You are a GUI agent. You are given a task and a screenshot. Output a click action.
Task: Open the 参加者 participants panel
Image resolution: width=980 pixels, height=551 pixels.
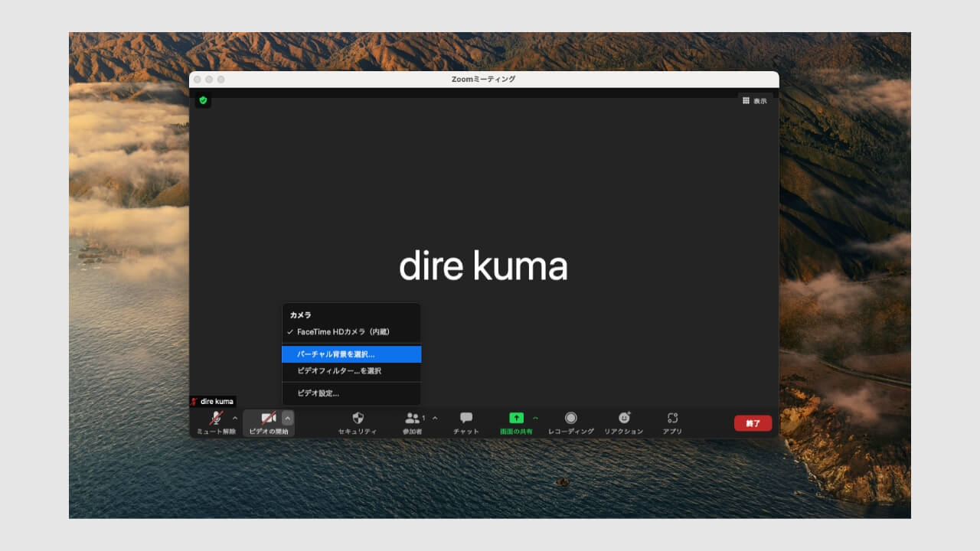click(413, 422)
